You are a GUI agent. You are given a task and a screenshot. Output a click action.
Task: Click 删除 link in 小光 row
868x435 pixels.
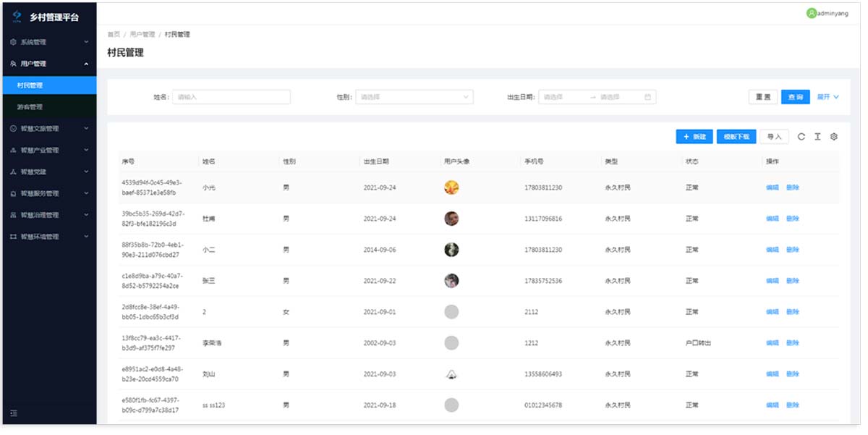pos(793,187)
